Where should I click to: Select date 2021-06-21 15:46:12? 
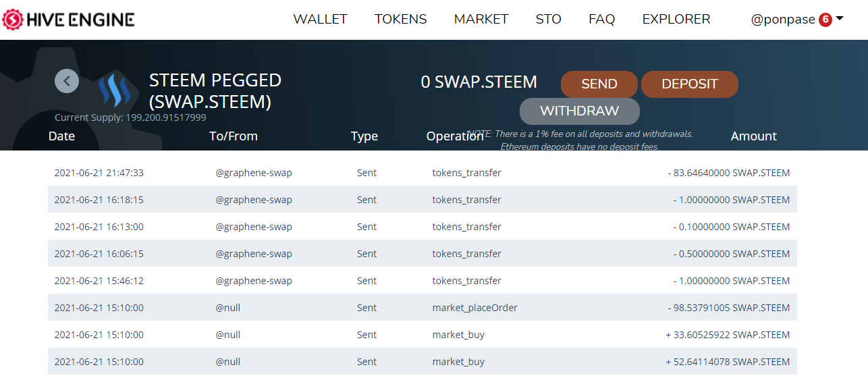[99, 281]
